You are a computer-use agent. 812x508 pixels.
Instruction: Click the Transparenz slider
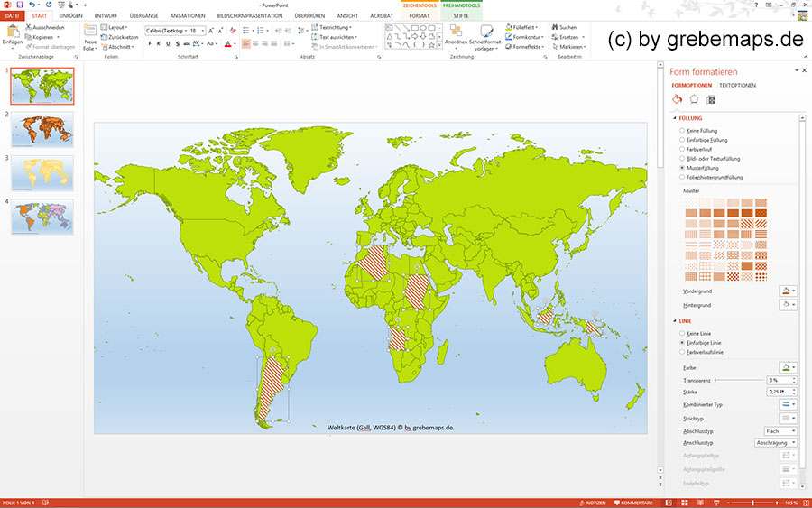pyautogui.click(x=739, y=380)
